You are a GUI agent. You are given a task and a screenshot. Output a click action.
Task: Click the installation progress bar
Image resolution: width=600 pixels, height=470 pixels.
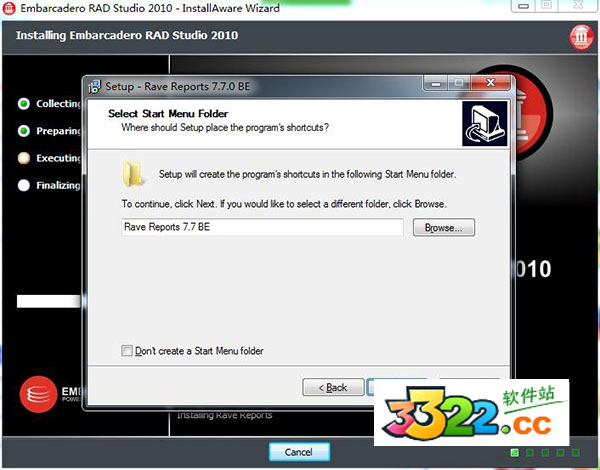[49, 301]
